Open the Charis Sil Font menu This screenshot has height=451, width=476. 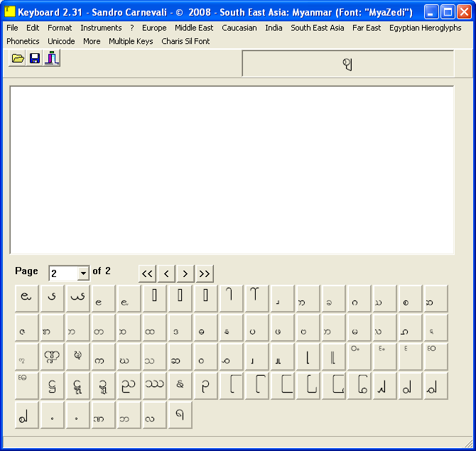pyautogui.click(x=185, y=41)
